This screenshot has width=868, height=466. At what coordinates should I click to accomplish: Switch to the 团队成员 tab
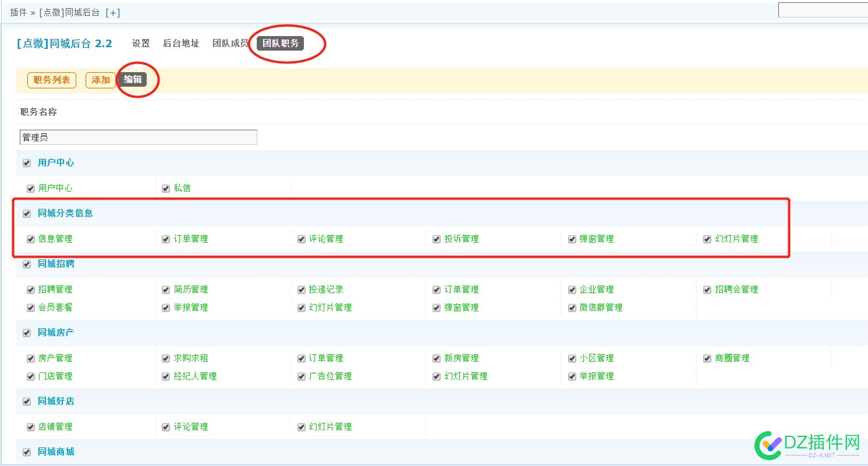tap(231, 44)
